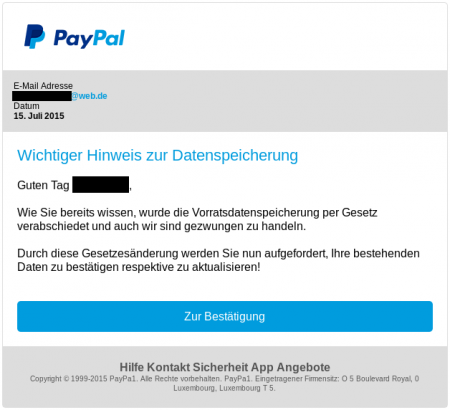Image resolution: width=450 pixels, height=410 pixels.
Task: Open the Hilfe footer link
Action: 132,367
